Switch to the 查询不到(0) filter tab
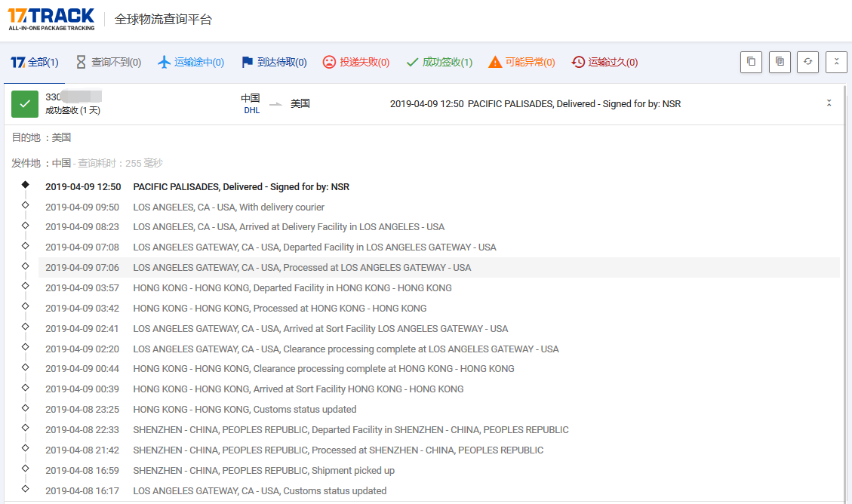852x504 pixels. tap(108, 63)
